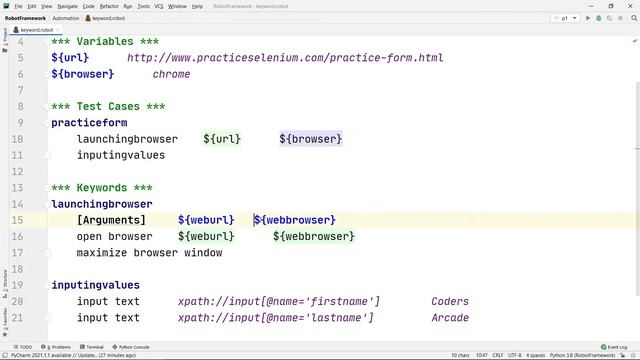This screenshot has height=360, width=640.
Task: Open the View menu
Action: tap(47, 7)
